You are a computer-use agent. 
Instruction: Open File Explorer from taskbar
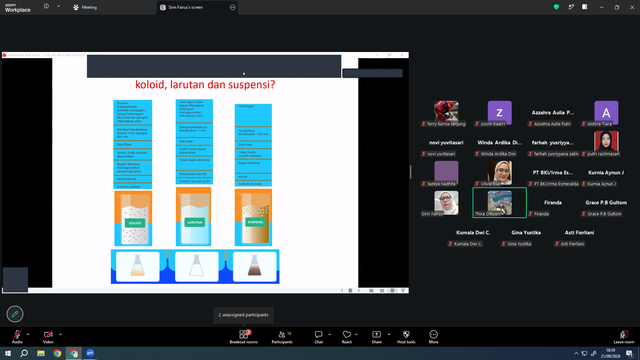(x=41, y=353)
